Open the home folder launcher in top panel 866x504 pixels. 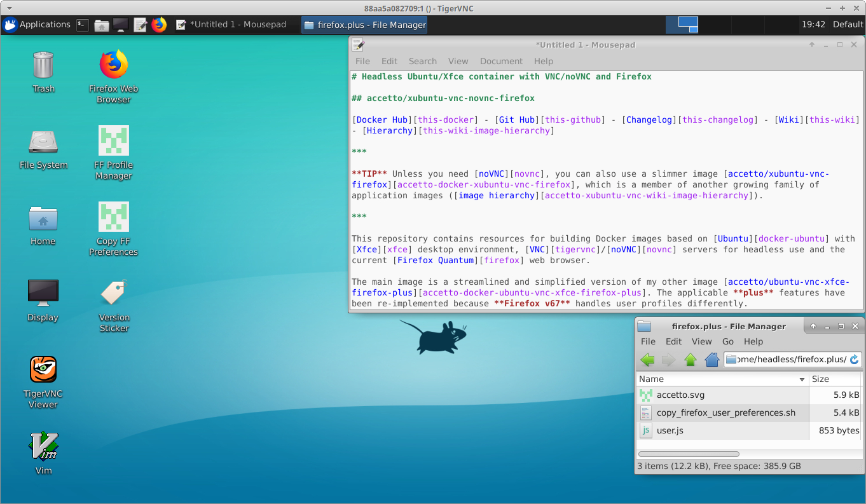[x=102, y=25]
